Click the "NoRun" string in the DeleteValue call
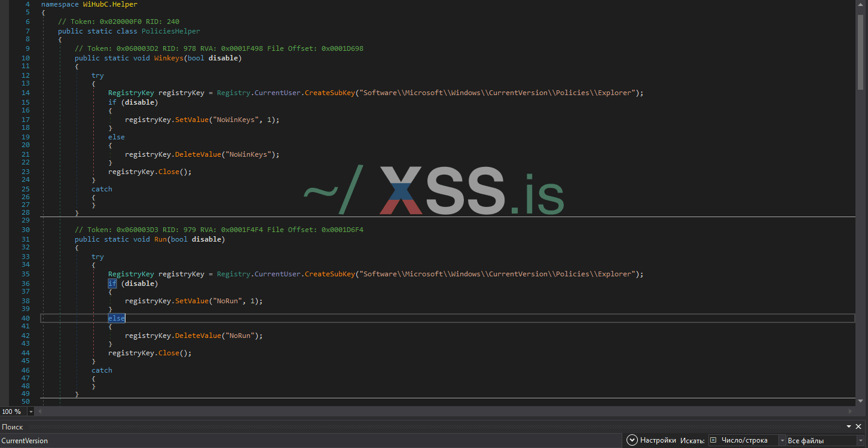The image size is (868, 448). pos(239,336)
